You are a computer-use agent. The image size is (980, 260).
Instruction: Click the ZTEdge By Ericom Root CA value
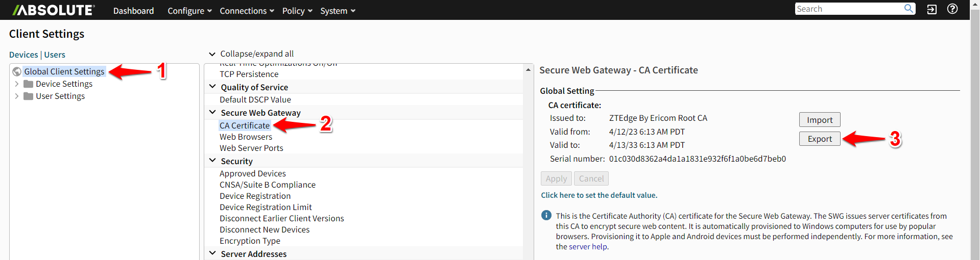[x=658, y=118]
